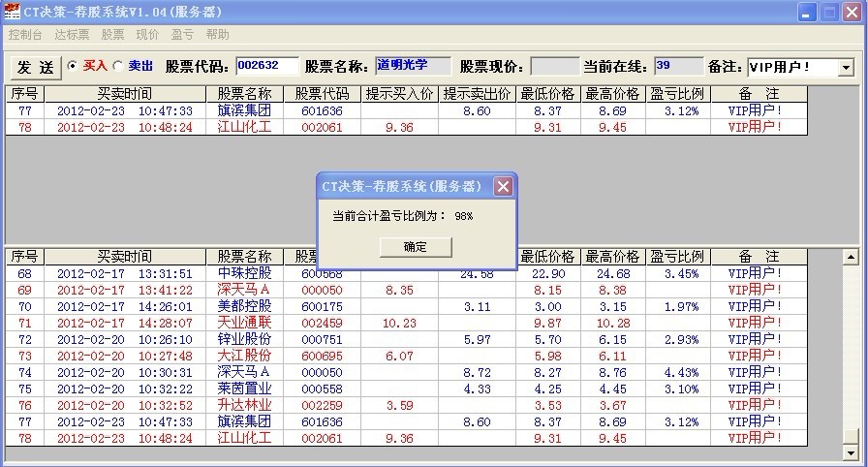Select the 买入 radio button
868x467 pixels.
coord(72,66)
